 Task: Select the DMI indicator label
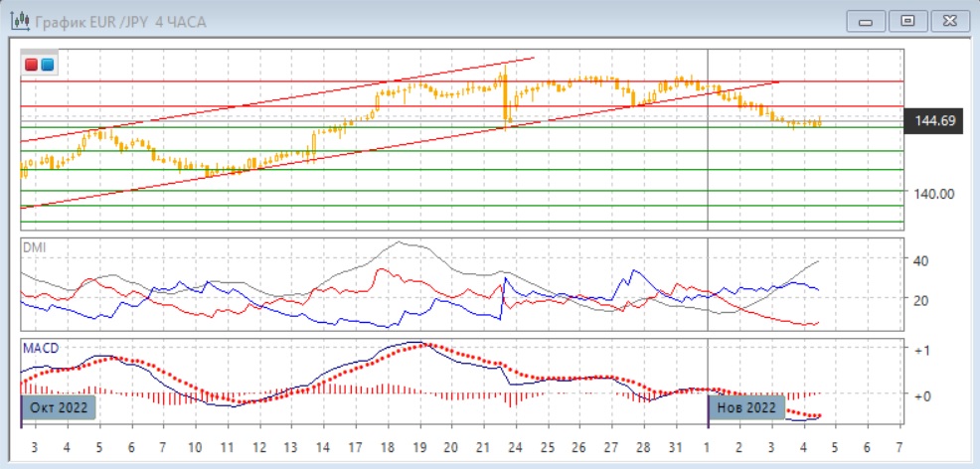coord(36,246)
